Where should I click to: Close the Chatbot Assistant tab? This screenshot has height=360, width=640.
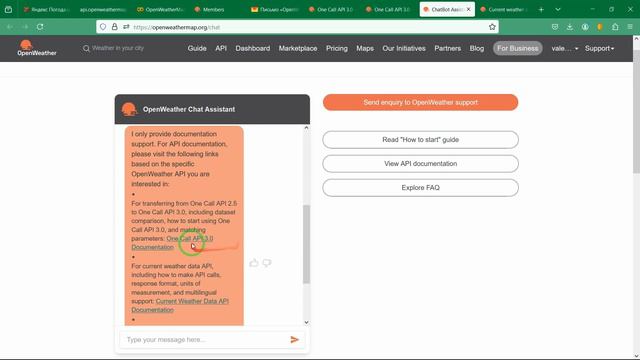coord(469,9)
